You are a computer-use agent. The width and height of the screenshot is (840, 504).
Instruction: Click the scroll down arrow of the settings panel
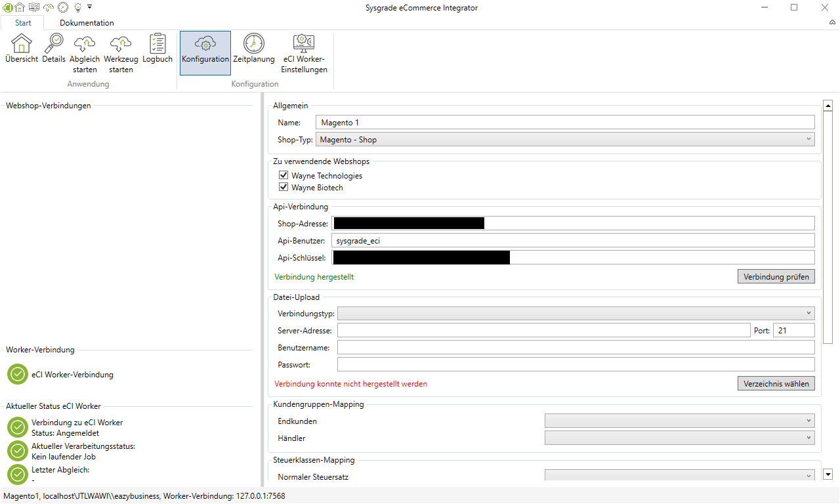828,474
